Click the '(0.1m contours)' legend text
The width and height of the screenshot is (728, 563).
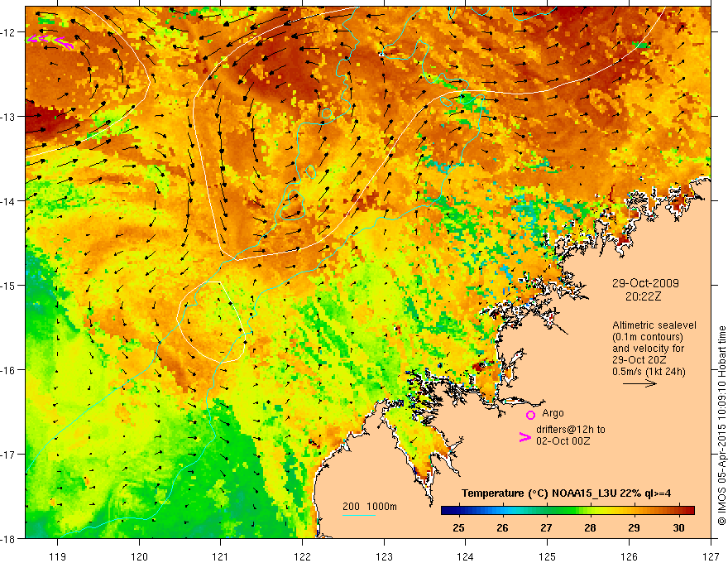[648, 337]
